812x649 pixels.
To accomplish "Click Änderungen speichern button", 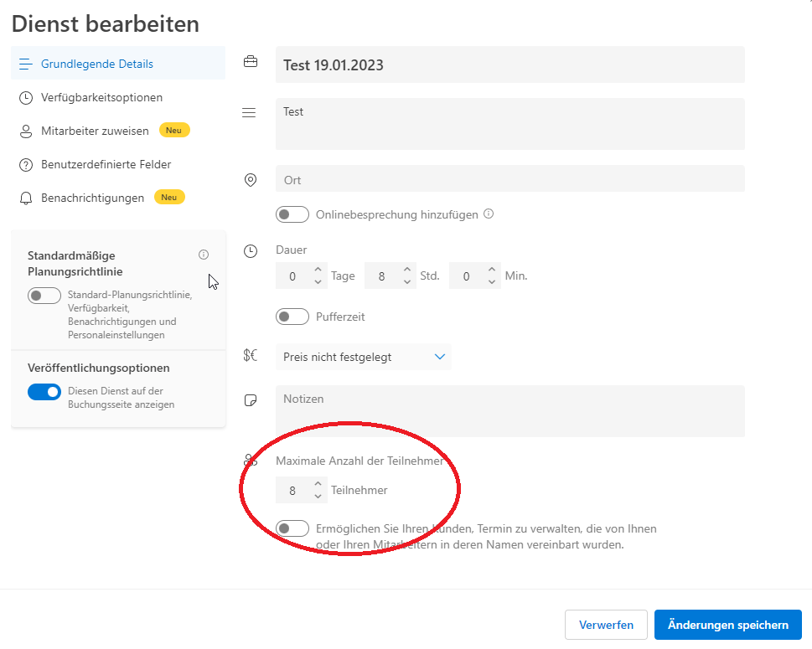I will point(728,625).
